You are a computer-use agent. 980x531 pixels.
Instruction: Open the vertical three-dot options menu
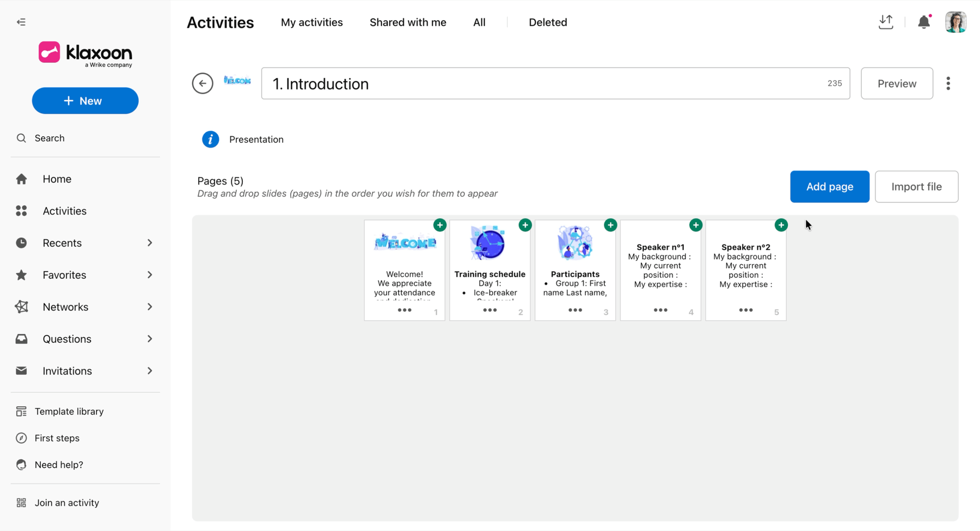pos(948,83)
